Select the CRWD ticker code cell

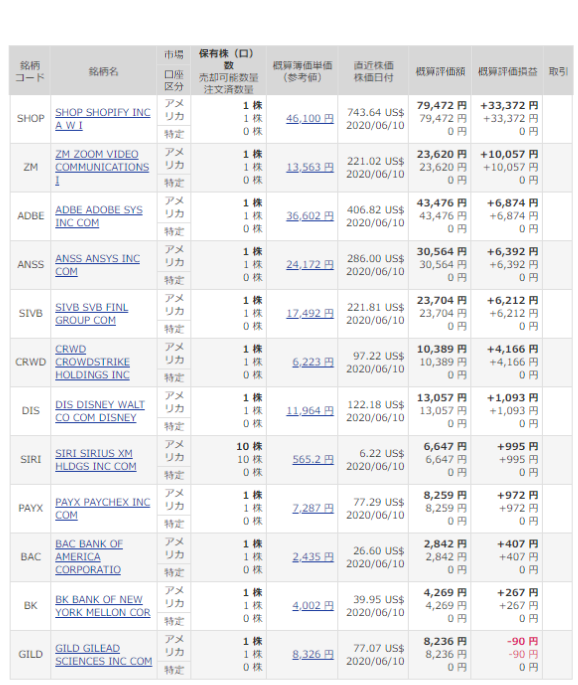coord(30,362)
